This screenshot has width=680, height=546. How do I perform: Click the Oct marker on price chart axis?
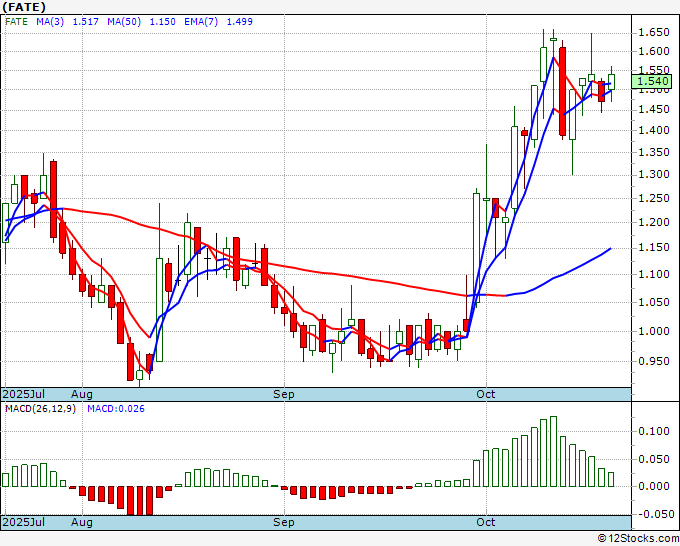(486, 395)
